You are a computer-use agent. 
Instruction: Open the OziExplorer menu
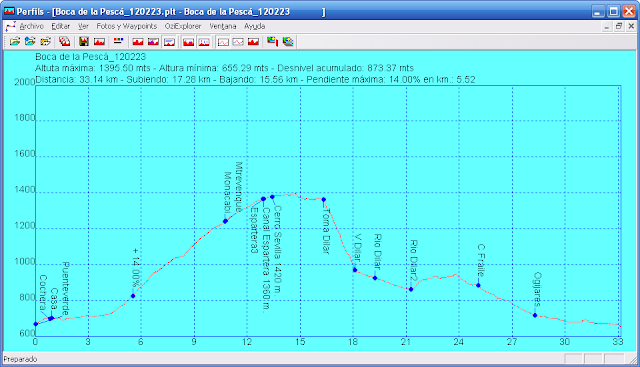183,26
